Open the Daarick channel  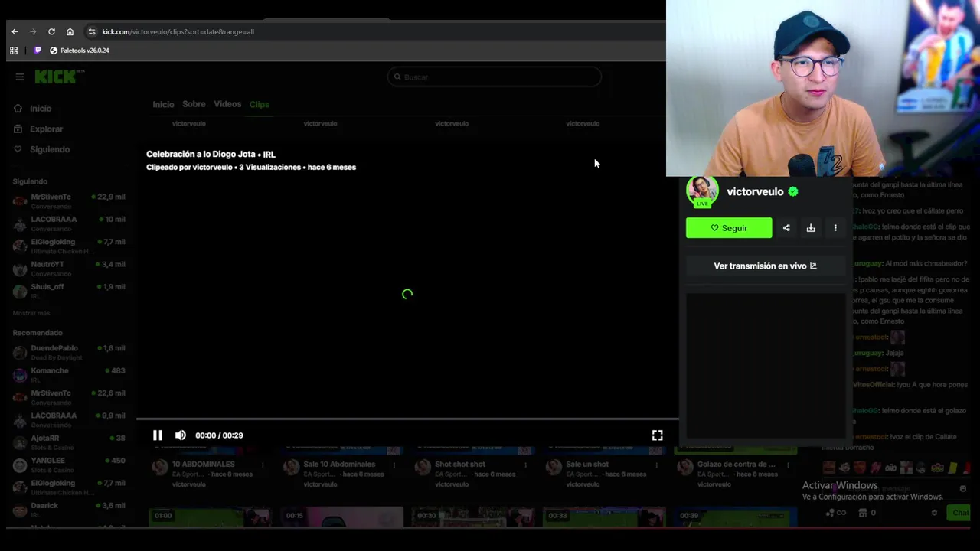tap(69, 510)
